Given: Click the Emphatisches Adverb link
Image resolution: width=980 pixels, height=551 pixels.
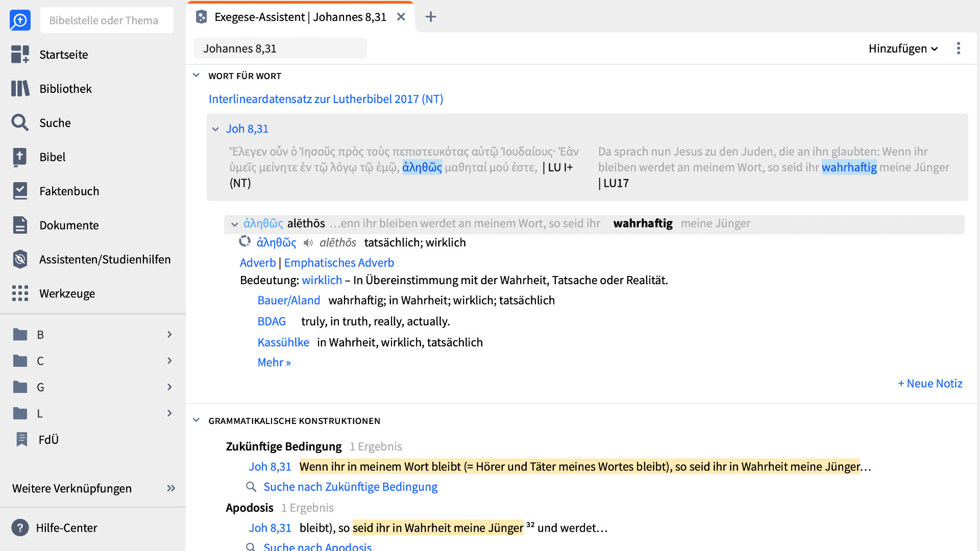Looking at the screenshot, I should click(339, 263).
